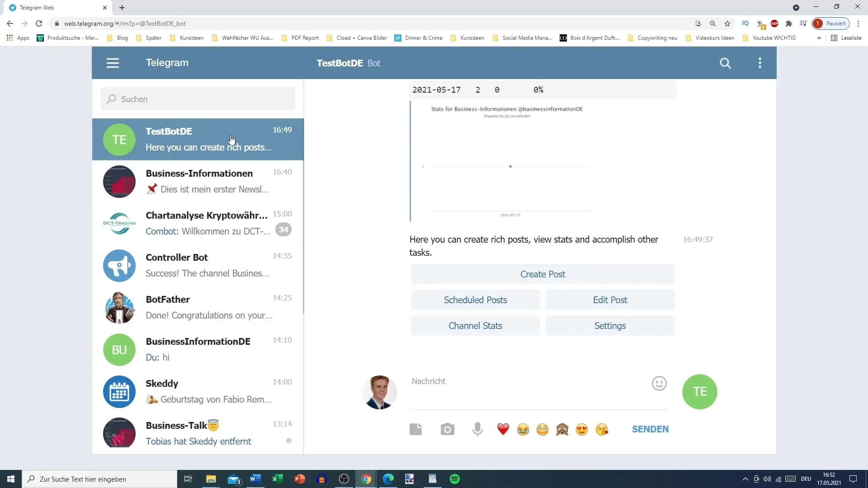
Task: Click the Create Post button
Action: click(x=542, y=273)
